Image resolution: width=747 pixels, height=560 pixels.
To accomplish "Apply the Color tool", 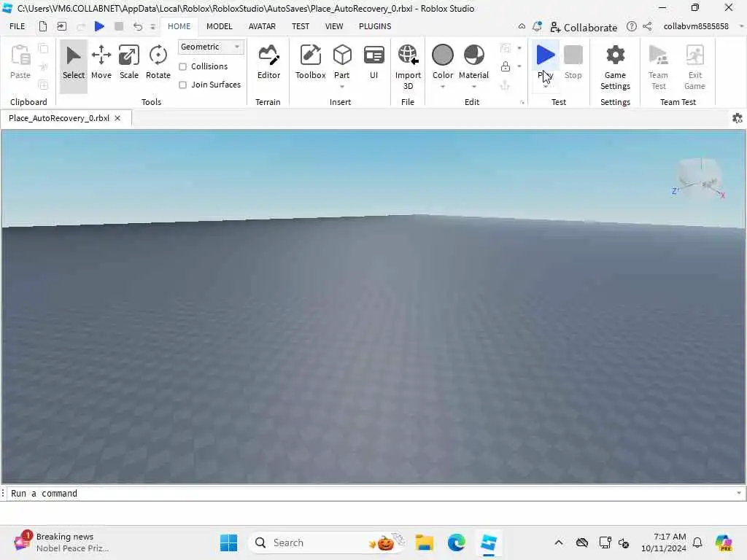I will coord(443,61).
